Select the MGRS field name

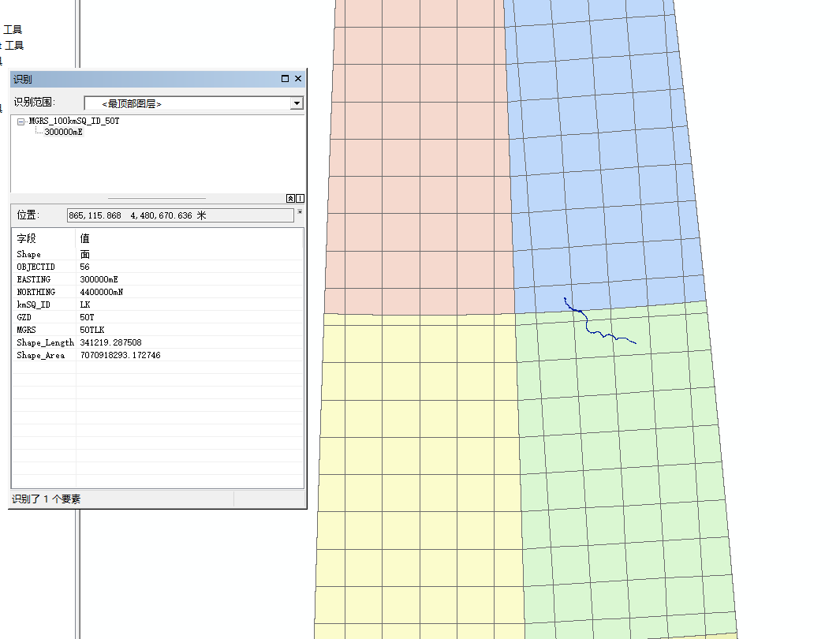pos(26,330)
